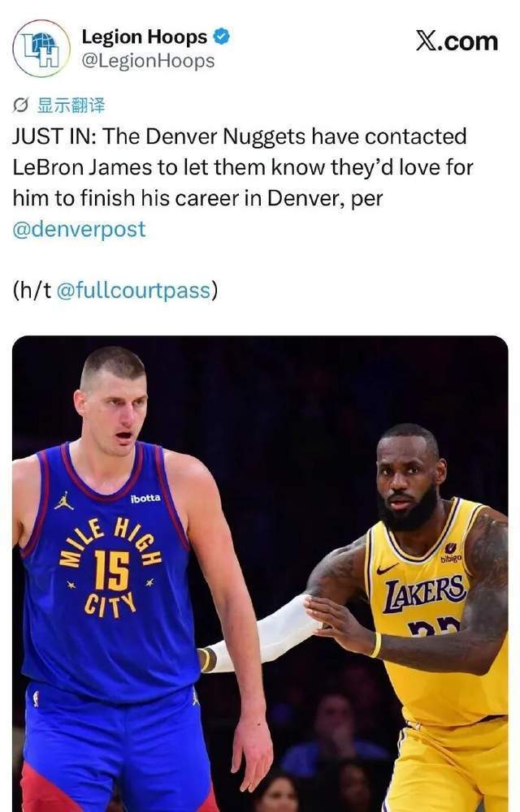This screenshot has width=520, height=812.
Task: Click the X.com logo watermark
Action: click(x=457, y=41)
